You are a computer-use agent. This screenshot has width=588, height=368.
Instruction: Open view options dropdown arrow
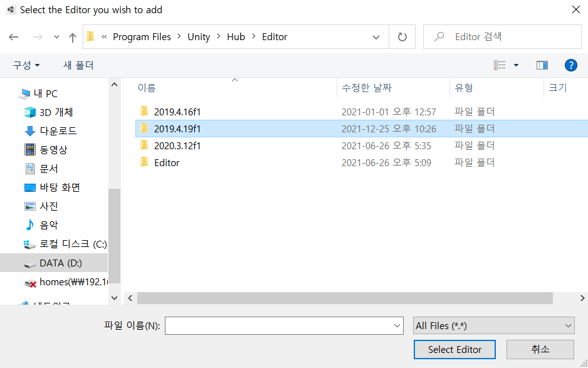click(516, 65)
